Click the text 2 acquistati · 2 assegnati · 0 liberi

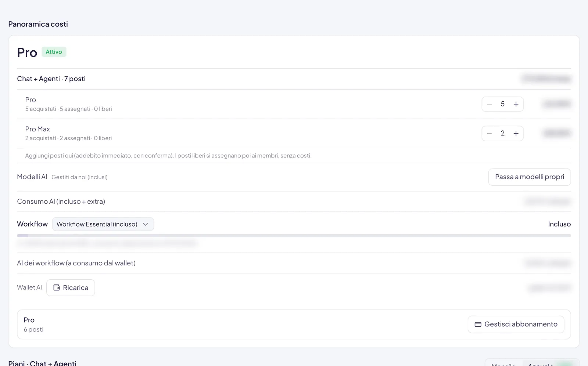pyautogui.click(x=68, y=138)
